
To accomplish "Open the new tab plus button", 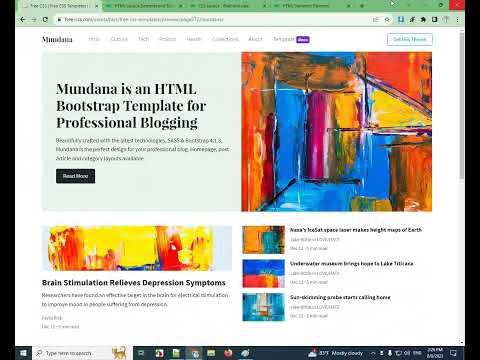I will pos(362,6).
